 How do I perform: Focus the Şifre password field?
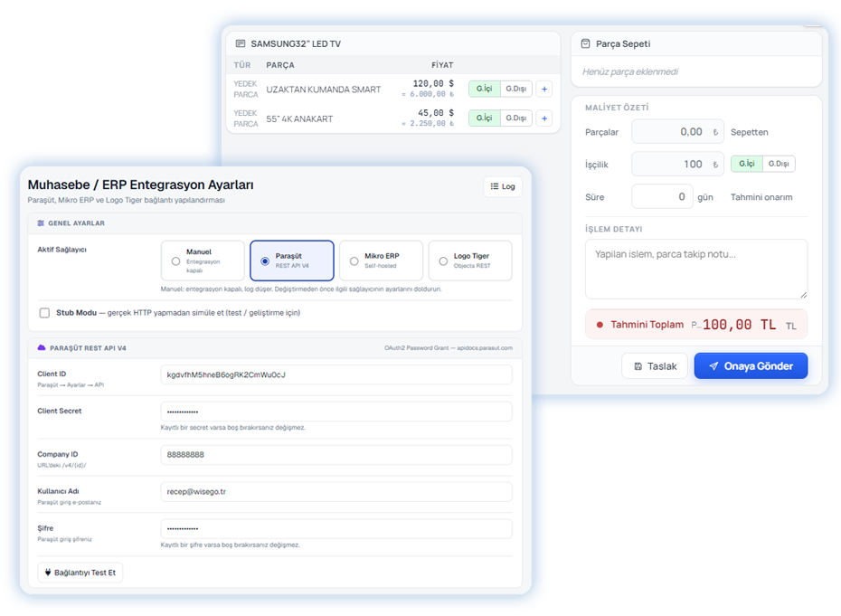pyautogui.click(x=336, y=528)
